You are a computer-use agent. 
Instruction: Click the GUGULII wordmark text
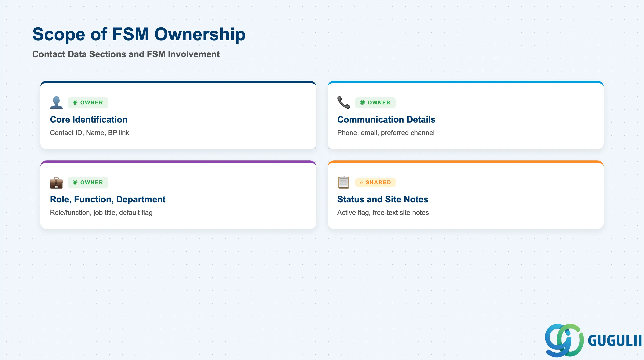click(x=615, y=340)
